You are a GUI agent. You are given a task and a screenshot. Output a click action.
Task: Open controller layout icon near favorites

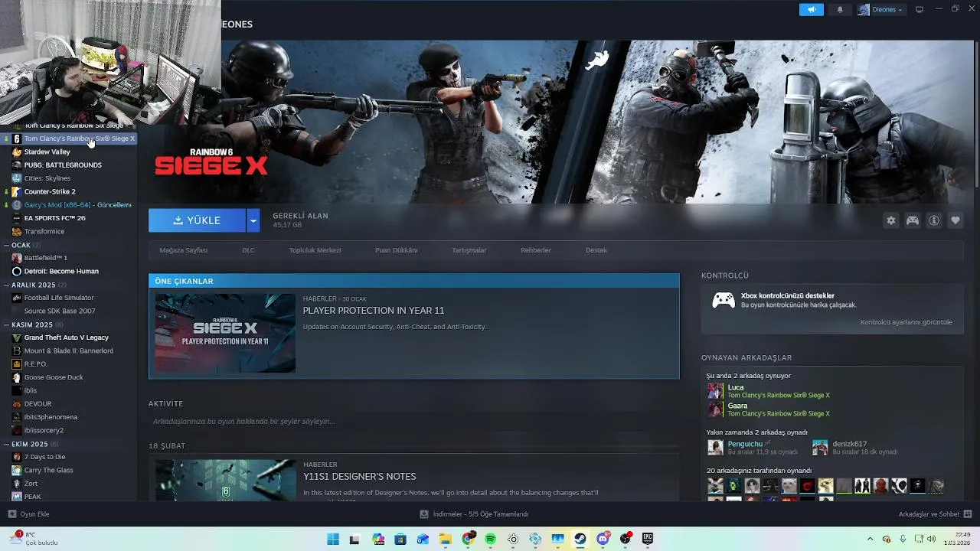pyautogui.click(x=913, y=220)
